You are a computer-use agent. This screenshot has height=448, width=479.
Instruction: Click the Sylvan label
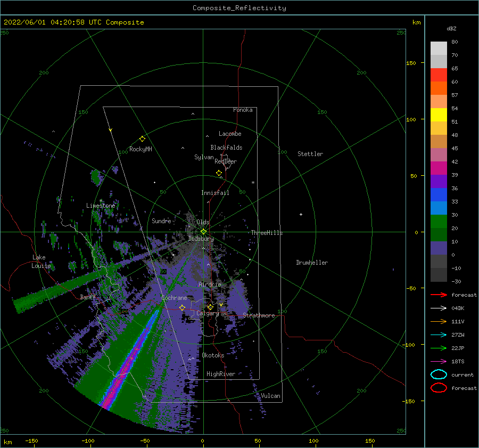coord(204,157)
